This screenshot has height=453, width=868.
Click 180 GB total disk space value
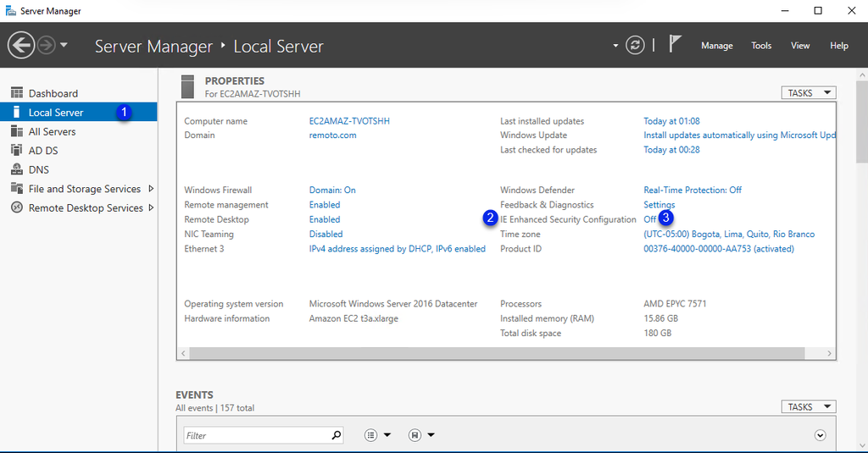coord(657,333)
